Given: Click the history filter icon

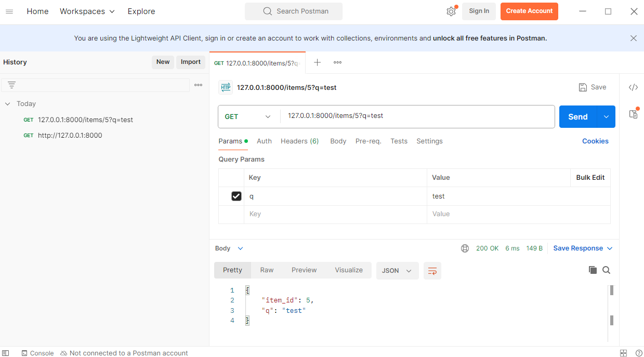Looking at the screenshot, I should click(11, 85).
